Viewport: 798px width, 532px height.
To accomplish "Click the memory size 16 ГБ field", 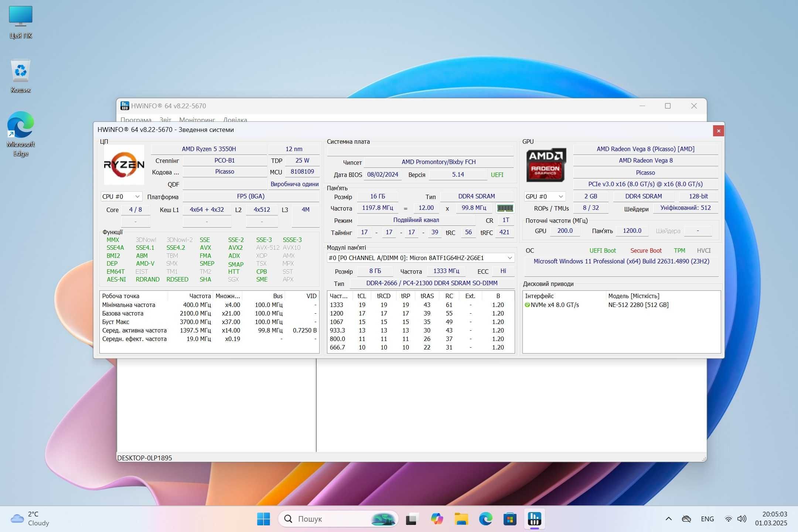I will tap(377, 197).
